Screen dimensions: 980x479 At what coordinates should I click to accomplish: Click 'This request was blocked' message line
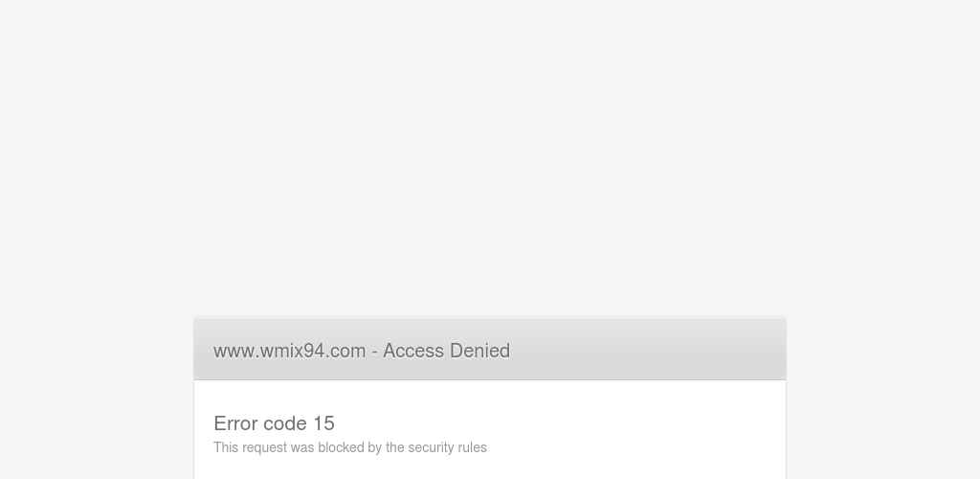coord(350,447)
